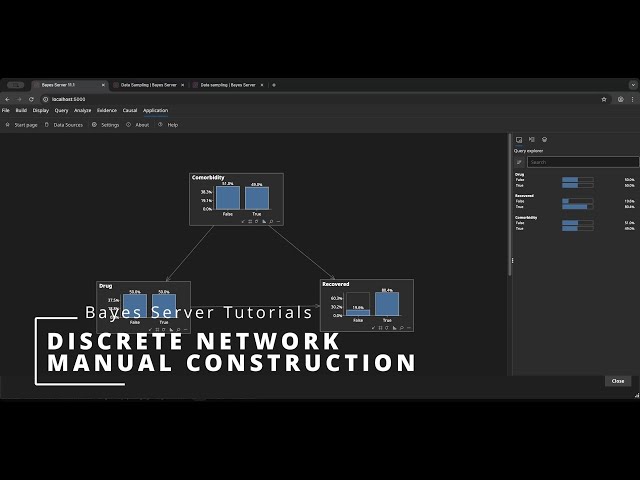This screenshot has height=480, width=640.
Task: Click the True bar in Recovered node chart
Action: pyautogui.click(x=387, y=304)
